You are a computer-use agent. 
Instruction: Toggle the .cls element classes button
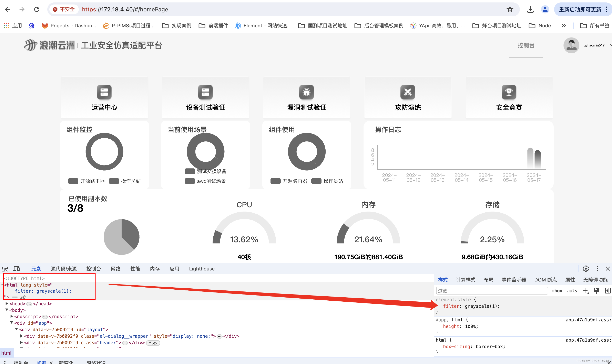572,291
